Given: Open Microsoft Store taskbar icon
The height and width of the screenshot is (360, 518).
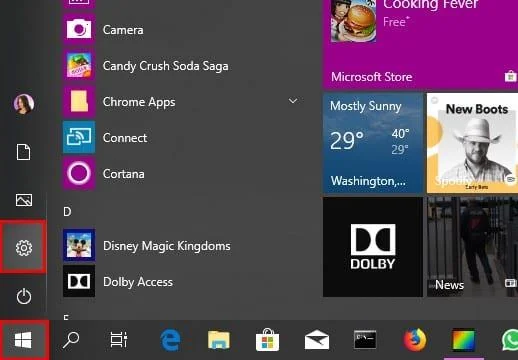Looking at the screenshot, I should pos(267,340).
